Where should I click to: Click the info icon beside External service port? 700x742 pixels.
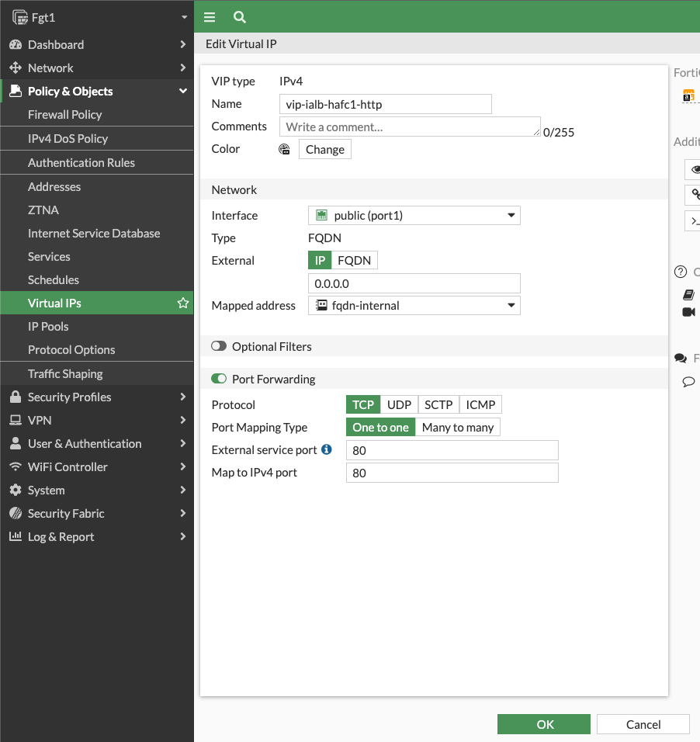tap(327, 449)
